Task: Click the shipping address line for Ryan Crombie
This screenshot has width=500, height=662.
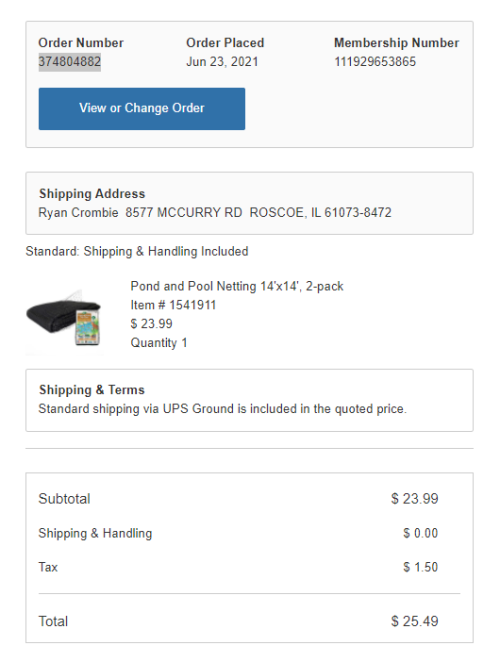Action: 215,212
